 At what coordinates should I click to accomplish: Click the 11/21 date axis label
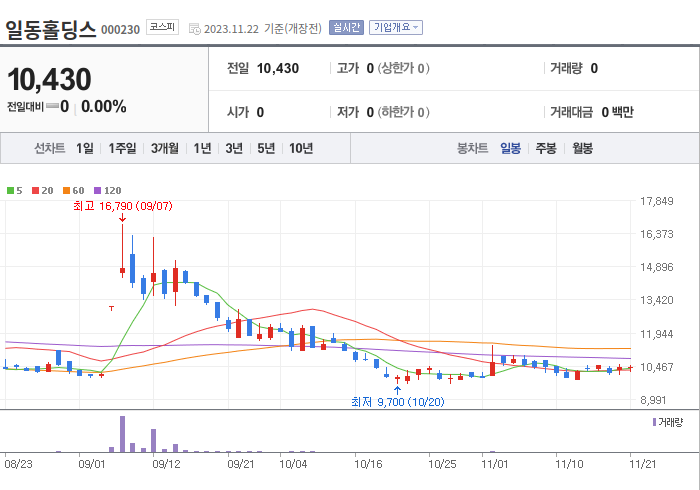642,464
